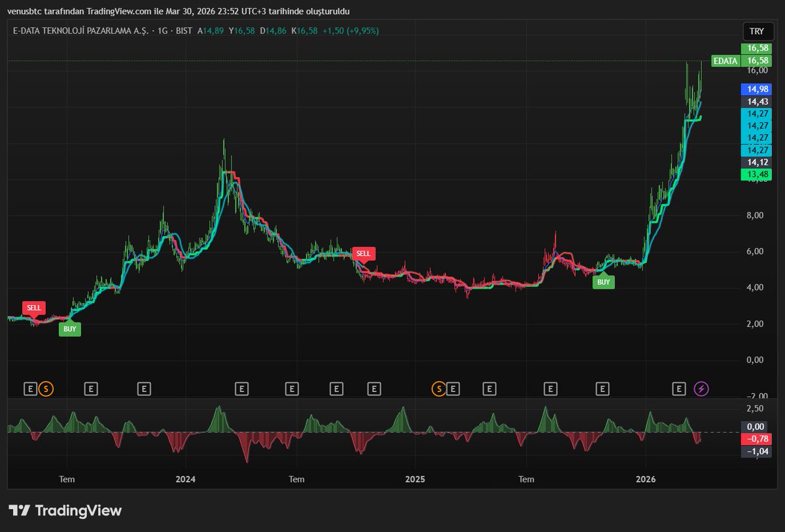
Task: Open the TRY currency selector
Action: pyautogui.click(x=757, y=31)
